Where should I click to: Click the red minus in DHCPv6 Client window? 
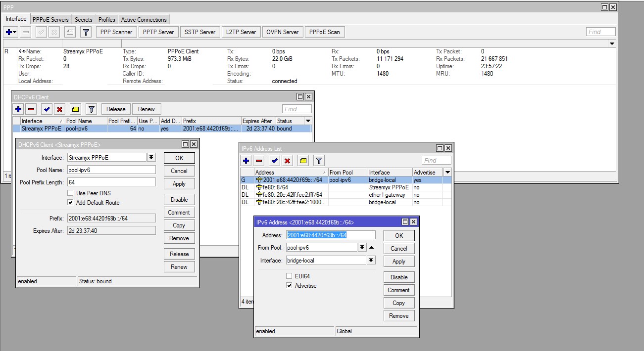click(x=31, y=109)
